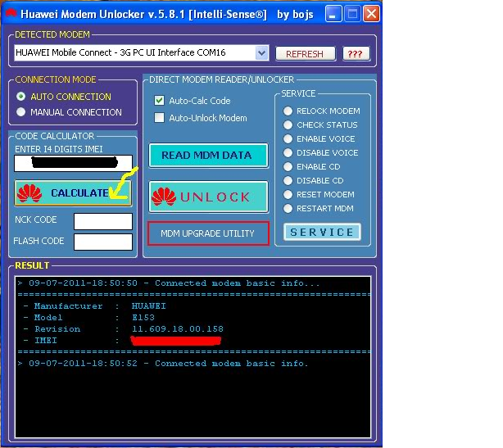The height and width of the screenshot is (448, 503).
Task: Click the Huawei logo on CALCULATE button
Action: coord(29,193)
